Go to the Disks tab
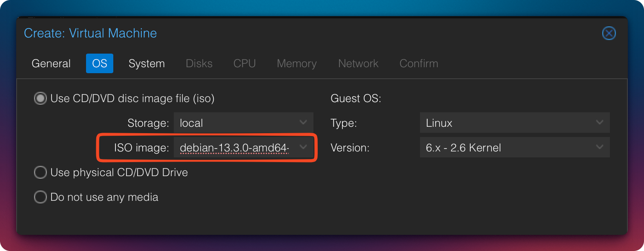The image size is (644, 251). tap(199, 63)
